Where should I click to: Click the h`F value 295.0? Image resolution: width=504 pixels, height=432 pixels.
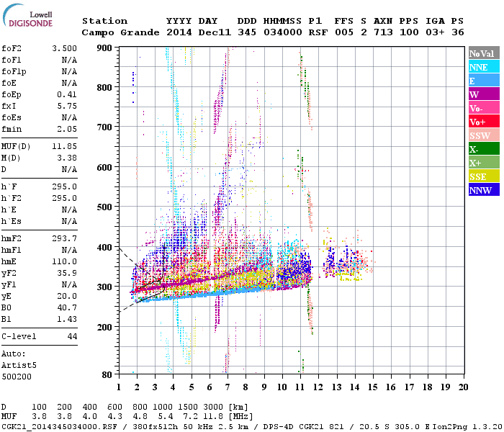click(65, 186)
